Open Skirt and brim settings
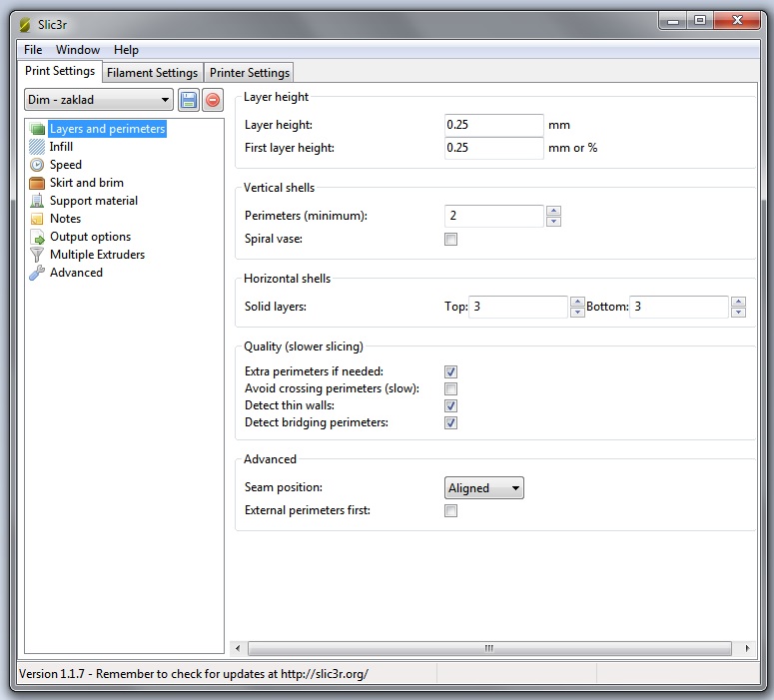The height and width of the screenshot is (700, 774). click(x=86, y=183)
